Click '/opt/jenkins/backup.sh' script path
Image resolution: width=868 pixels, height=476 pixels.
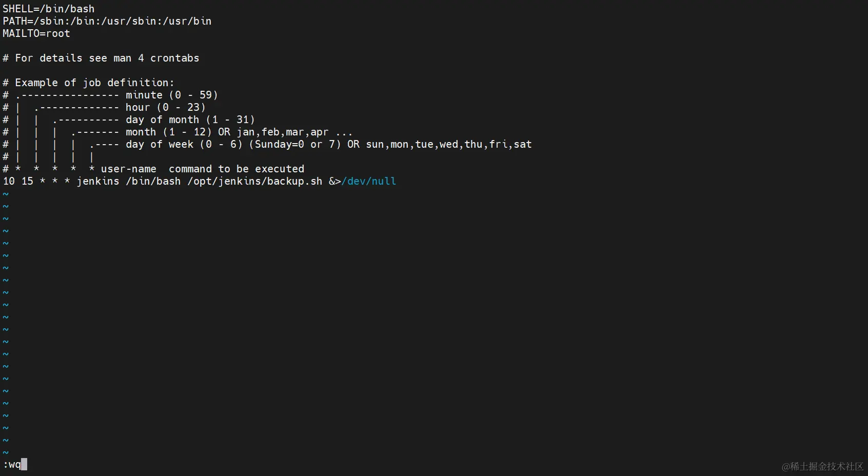[255, 181]
